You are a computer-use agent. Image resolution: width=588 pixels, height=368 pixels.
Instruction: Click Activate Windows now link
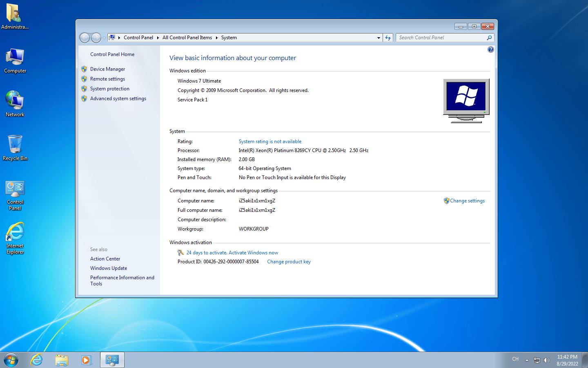tap(253, 253)
